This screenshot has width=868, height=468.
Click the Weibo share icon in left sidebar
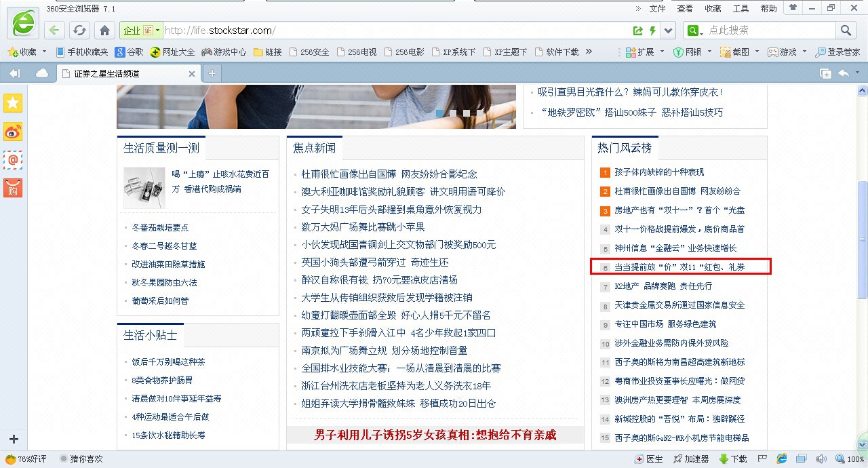click(x=14, y=132)
